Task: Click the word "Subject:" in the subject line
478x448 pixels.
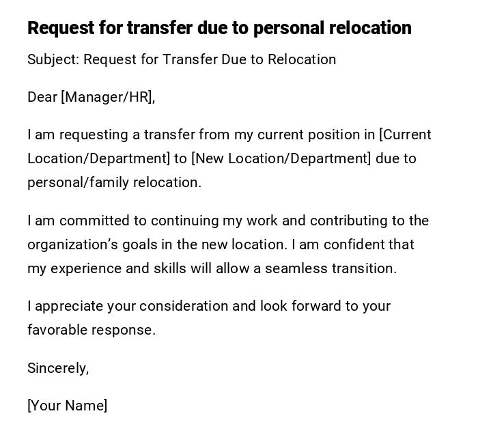Action: (x=53, y=59)
